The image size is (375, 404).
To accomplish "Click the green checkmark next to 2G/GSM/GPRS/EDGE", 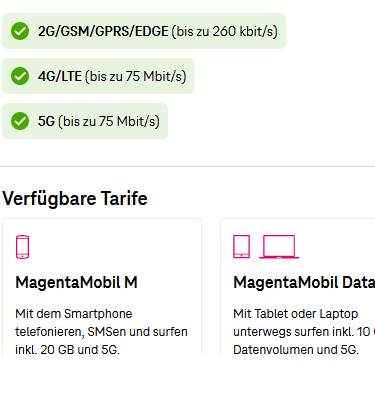I will point(20,31).
